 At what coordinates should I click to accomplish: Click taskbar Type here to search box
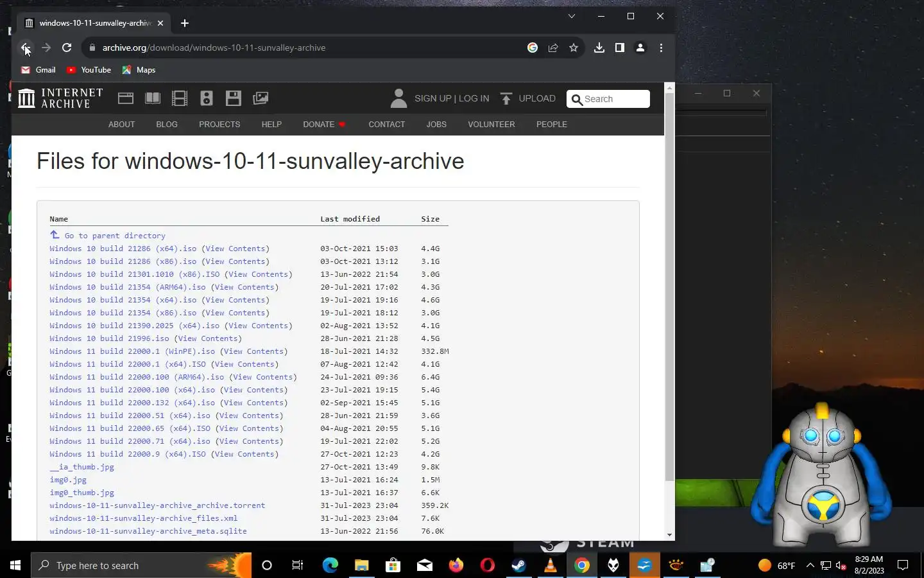click(x=141, y=565)
